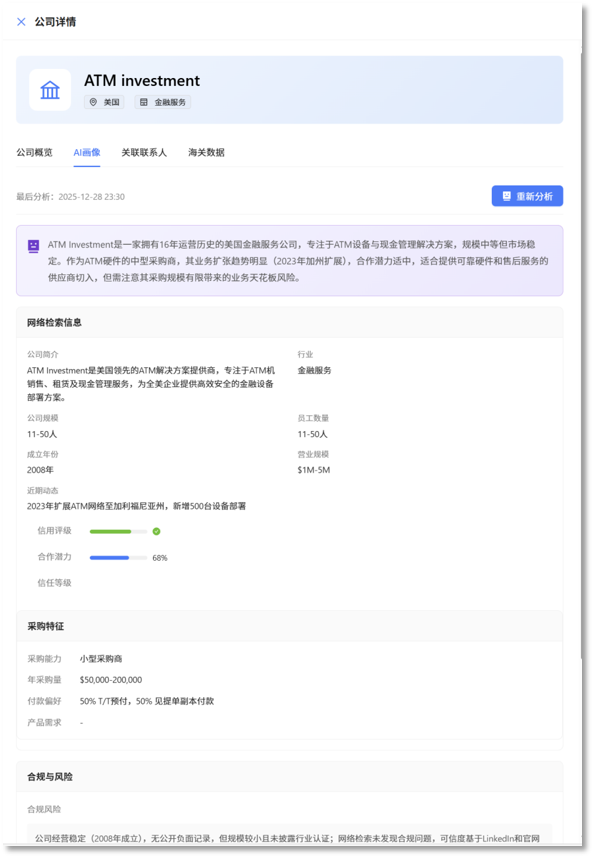Click the 68% value of 合作潜力
Image resolution: width=593 pixels, height=857 pixels.
point(160,558)
